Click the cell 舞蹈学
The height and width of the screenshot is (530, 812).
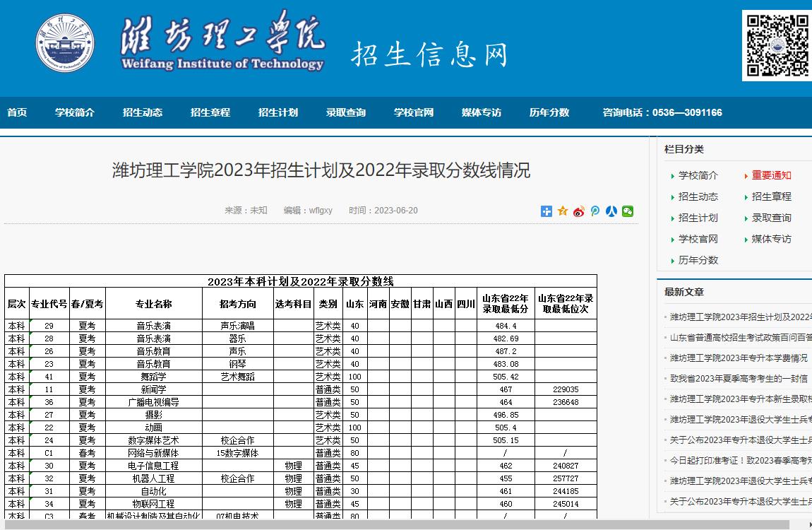[x=154, y=377]
